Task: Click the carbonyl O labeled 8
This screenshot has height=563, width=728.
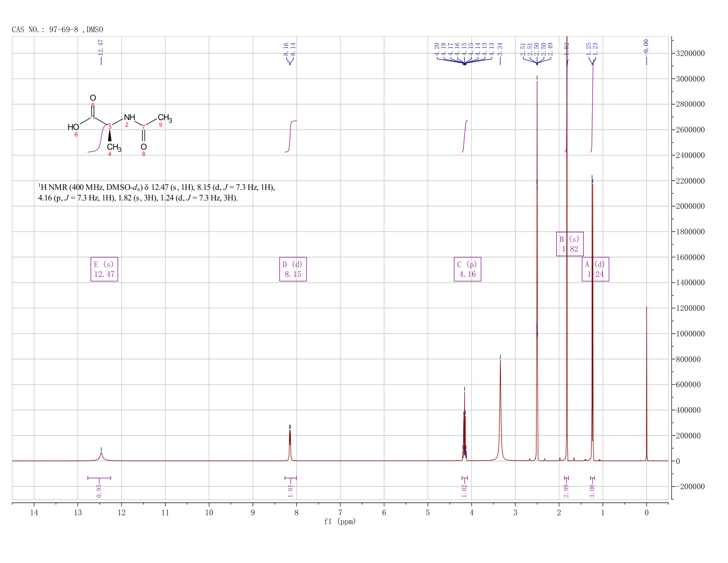Action: (x=143, y=147)
